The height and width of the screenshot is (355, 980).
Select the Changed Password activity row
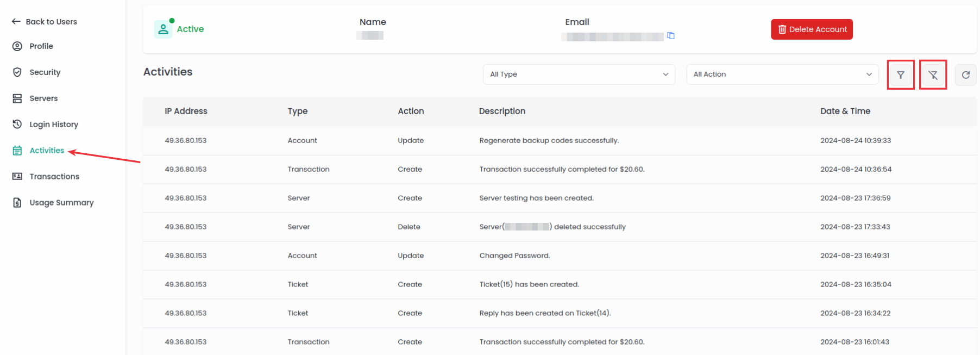514,256
